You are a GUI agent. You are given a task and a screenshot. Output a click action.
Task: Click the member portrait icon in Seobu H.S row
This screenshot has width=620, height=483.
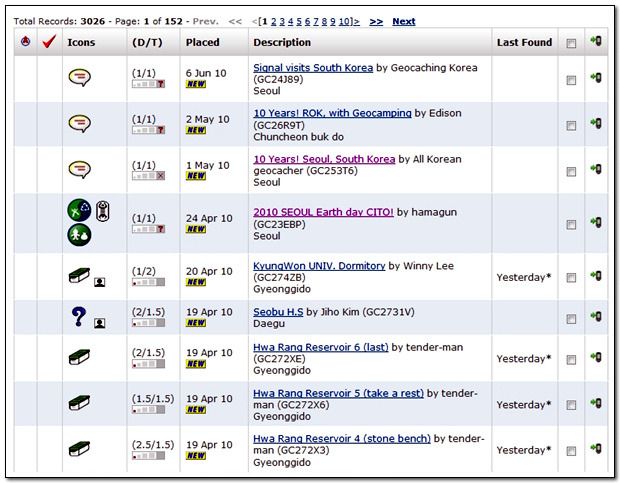pyautogui.click(x=100, y=323)
